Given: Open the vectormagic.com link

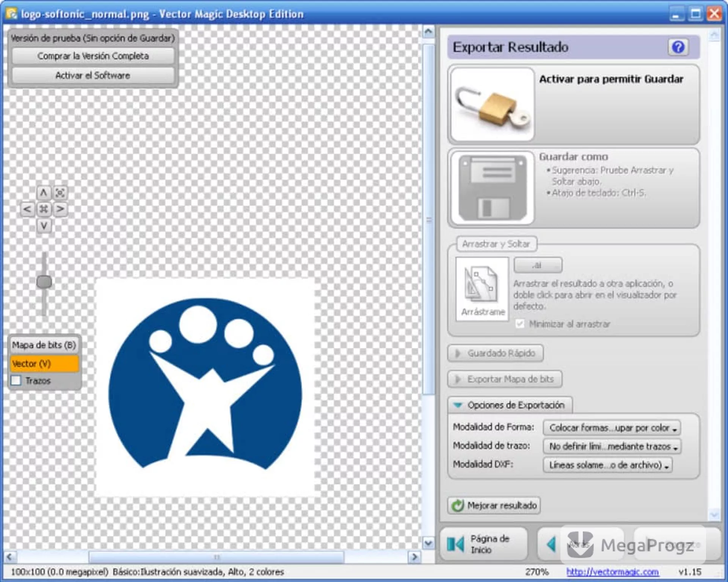Looking at the screenshot, I should click(612, 572).
